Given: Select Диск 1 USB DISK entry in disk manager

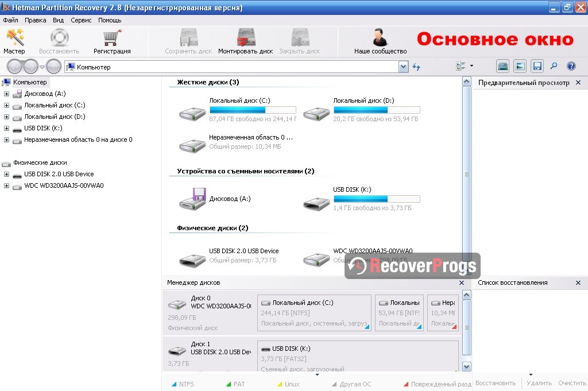Looking at the screenshot, I should pos(210,355).
